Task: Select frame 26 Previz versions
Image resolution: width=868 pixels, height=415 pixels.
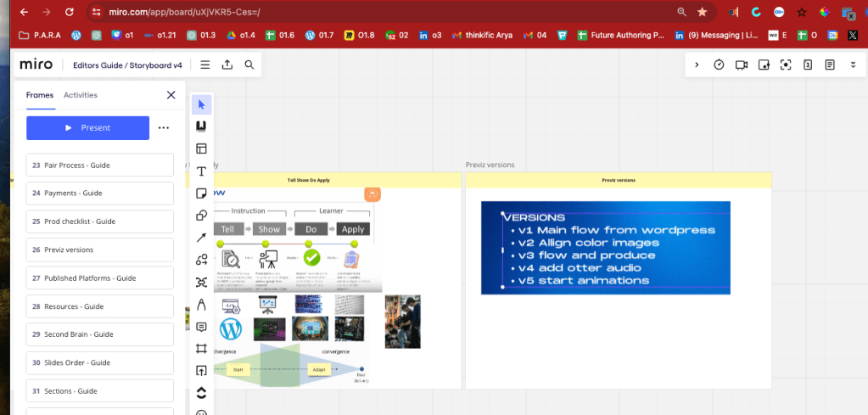Action: click(99, 250)
